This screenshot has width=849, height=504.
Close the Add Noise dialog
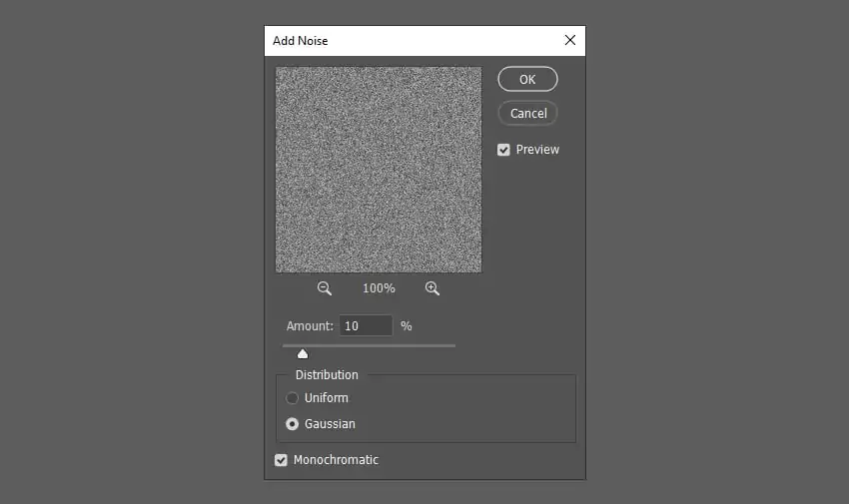[x=569, y=40]
